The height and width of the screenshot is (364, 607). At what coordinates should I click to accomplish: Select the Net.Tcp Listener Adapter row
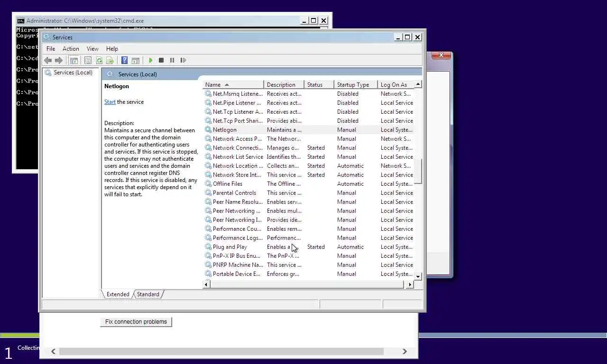click(x=309, y=112)
